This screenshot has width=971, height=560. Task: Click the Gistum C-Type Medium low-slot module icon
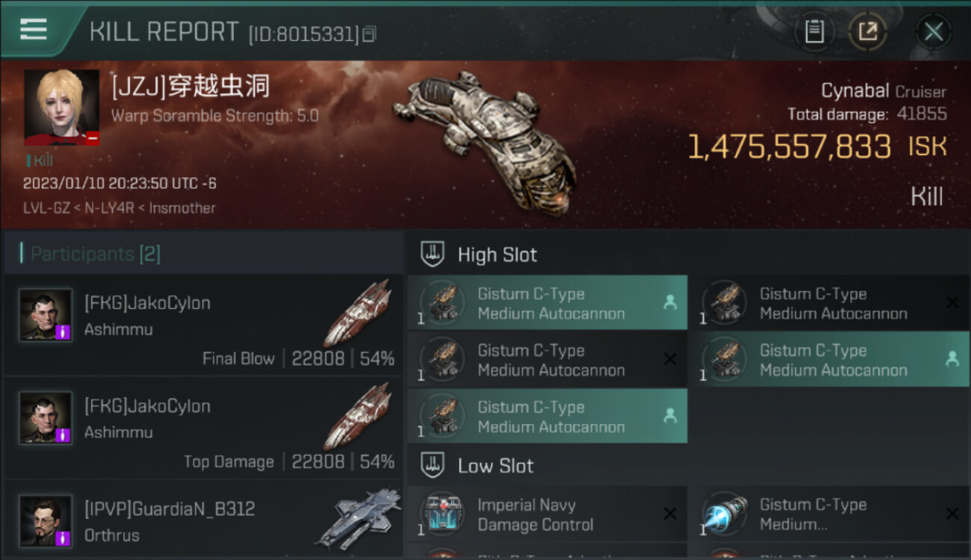point(725,514)
